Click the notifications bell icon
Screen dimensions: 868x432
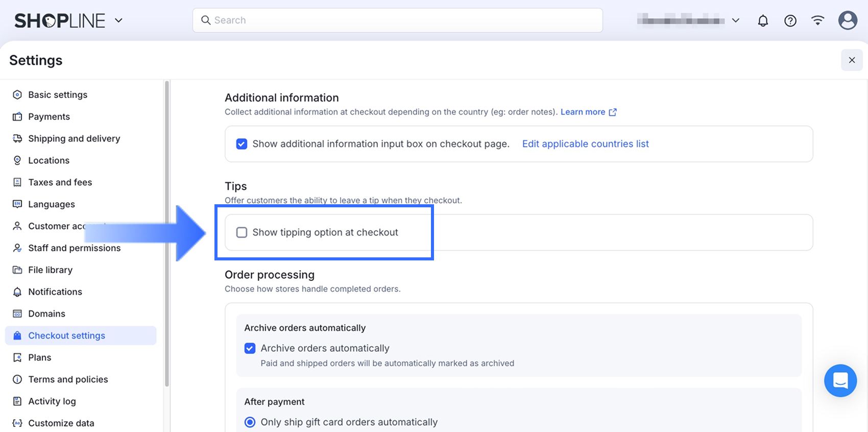tap(763, 20)
